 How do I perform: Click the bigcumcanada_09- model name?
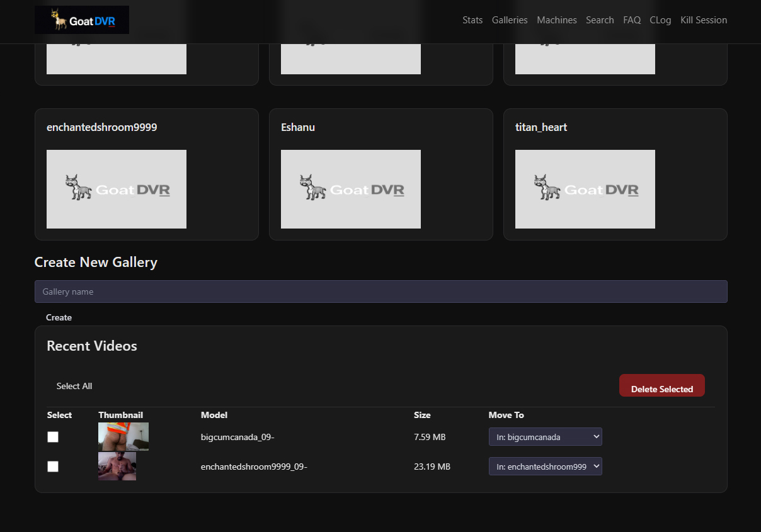click(237, 437)
